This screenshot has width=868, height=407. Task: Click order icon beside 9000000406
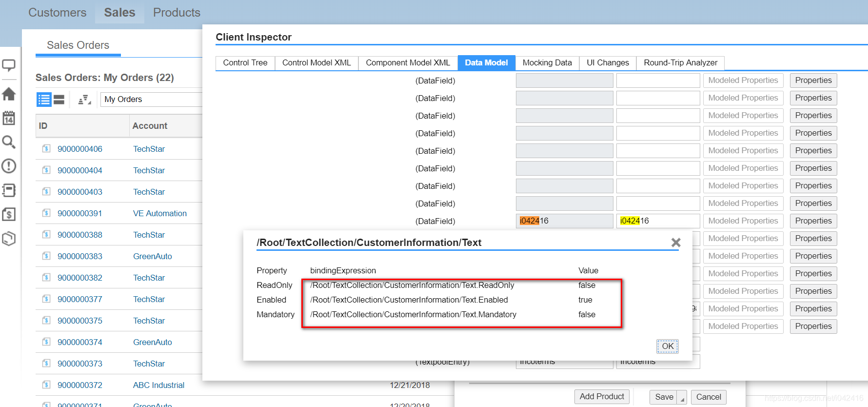tap(46, 148)
